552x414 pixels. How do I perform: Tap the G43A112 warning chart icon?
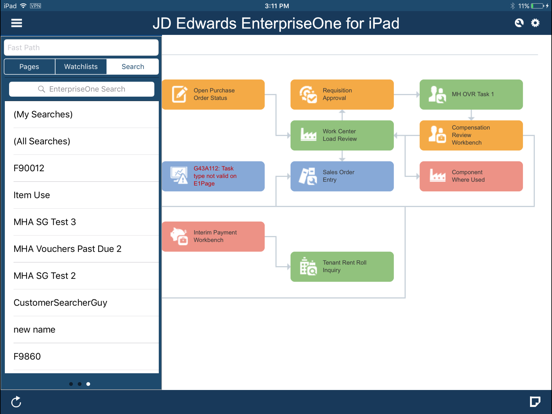179,175
